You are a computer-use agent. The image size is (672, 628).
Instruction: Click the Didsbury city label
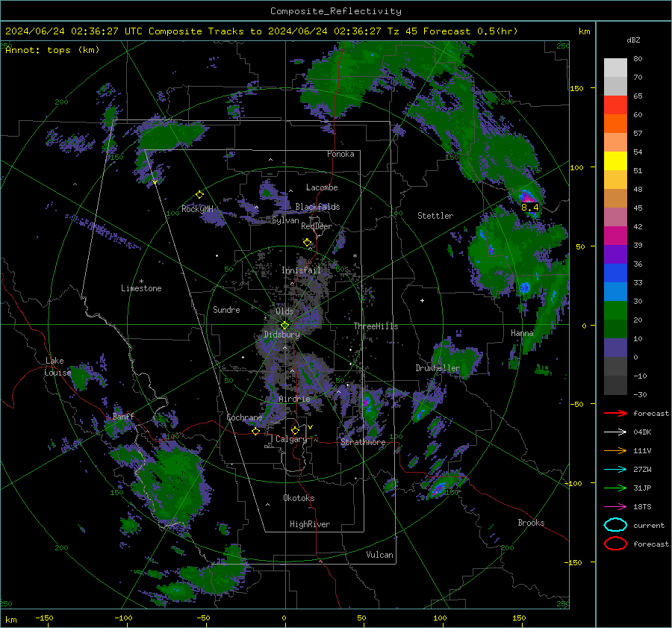282,335
